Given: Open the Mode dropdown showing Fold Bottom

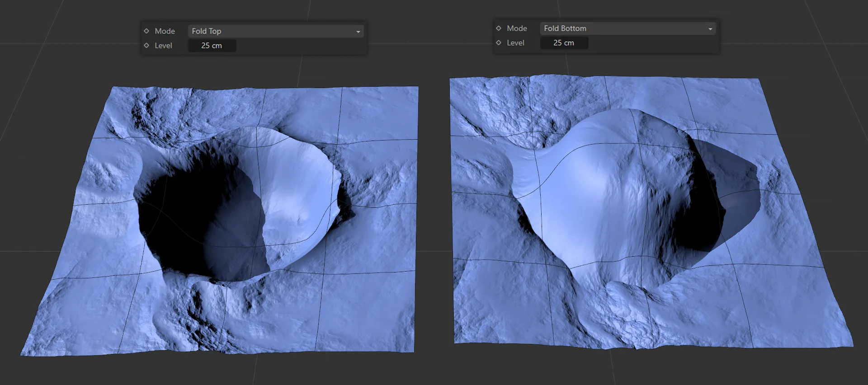Looking at the screenshot, I should [x=624, y=28].
